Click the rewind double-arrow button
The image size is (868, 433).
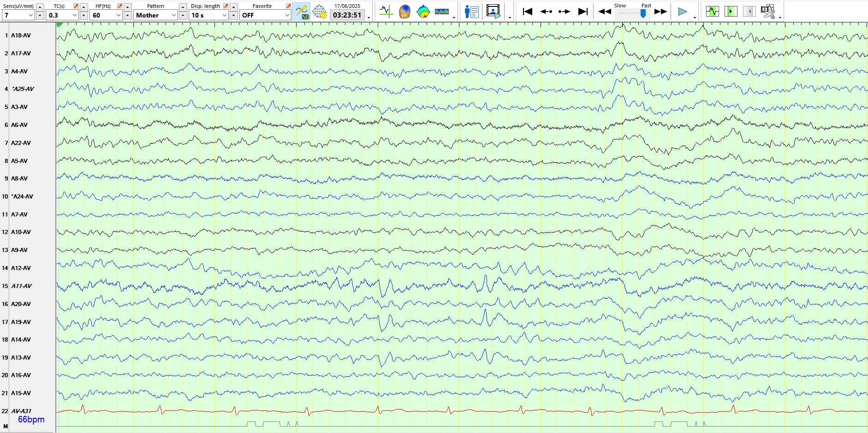[605, 12]
